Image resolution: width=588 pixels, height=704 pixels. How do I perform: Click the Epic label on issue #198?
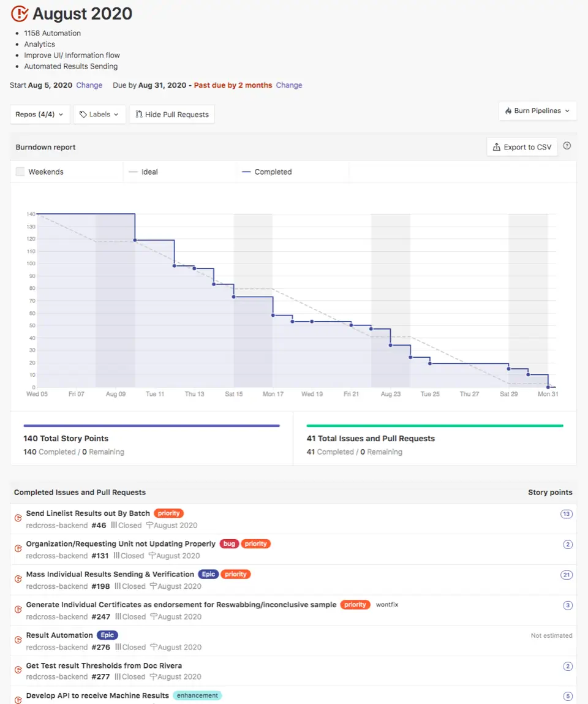(x=208, y=574)
